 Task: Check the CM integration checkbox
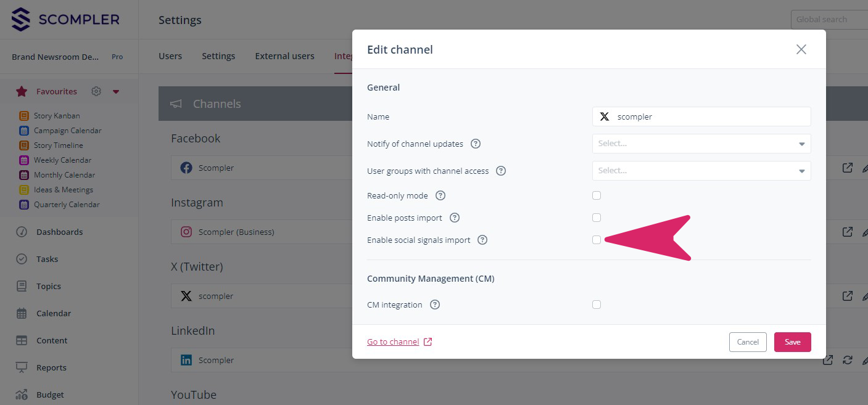click(597, 305)
